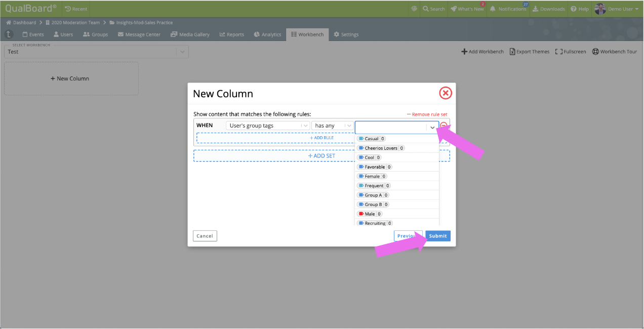
Task: Open the Events tab
Action: [x=33, y=34]
